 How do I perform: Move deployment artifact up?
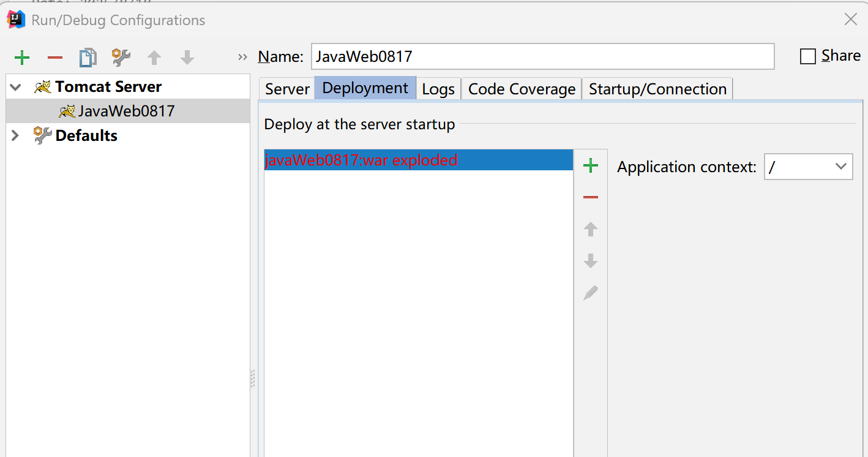[591, 229]
